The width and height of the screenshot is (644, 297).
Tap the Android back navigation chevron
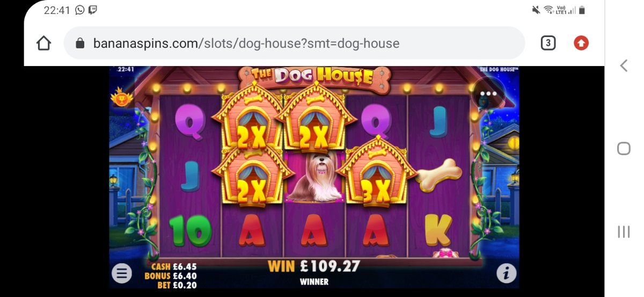624,66
